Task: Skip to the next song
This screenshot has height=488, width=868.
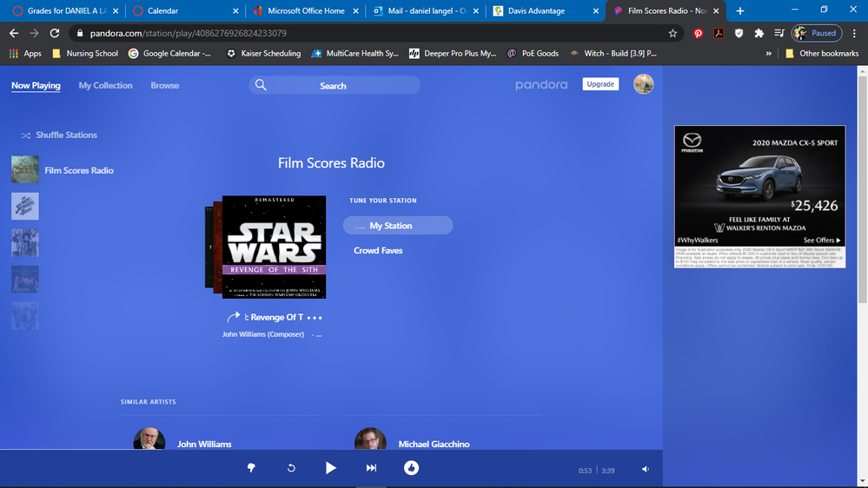Action: click(371, 468)
